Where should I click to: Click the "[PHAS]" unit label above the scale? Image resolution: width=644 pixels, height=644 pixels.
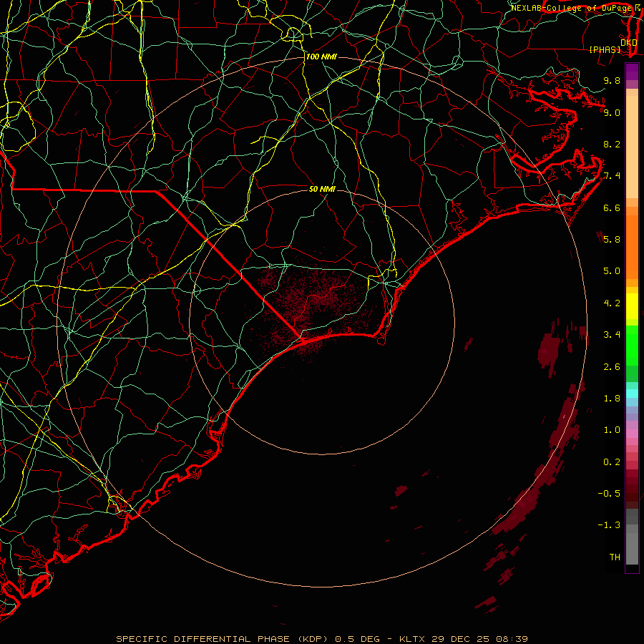tap(605, 49)
